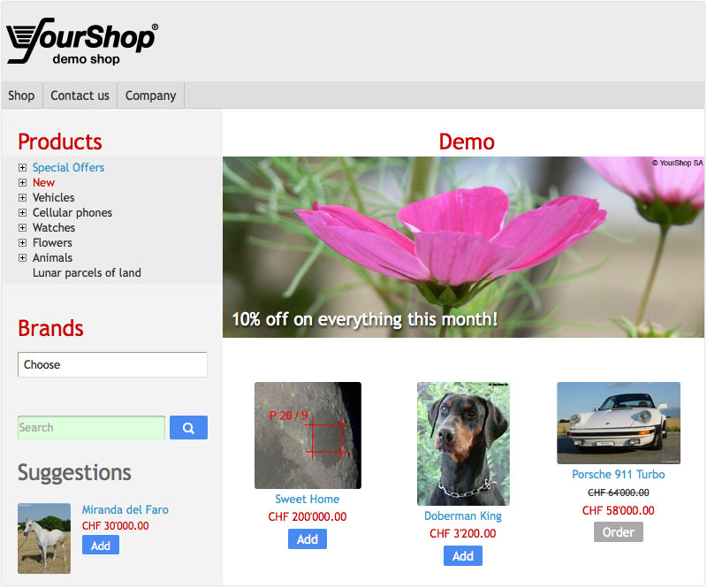
Task: Order the Porsche 911 Turbo
Action: (619, 532)
